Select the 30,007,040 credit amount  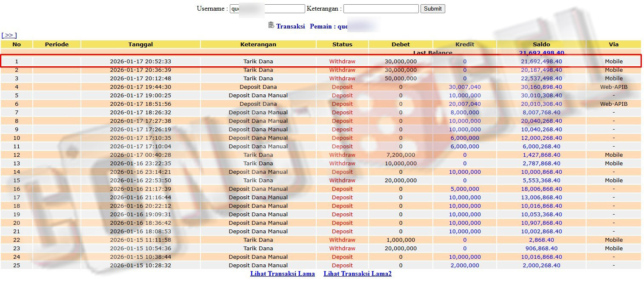click(x=464, y=87)
